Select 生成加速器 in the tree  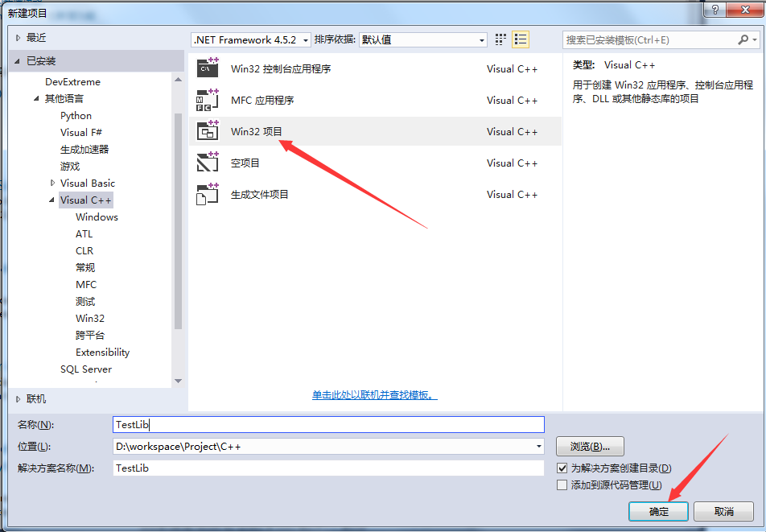coord(84,150)
